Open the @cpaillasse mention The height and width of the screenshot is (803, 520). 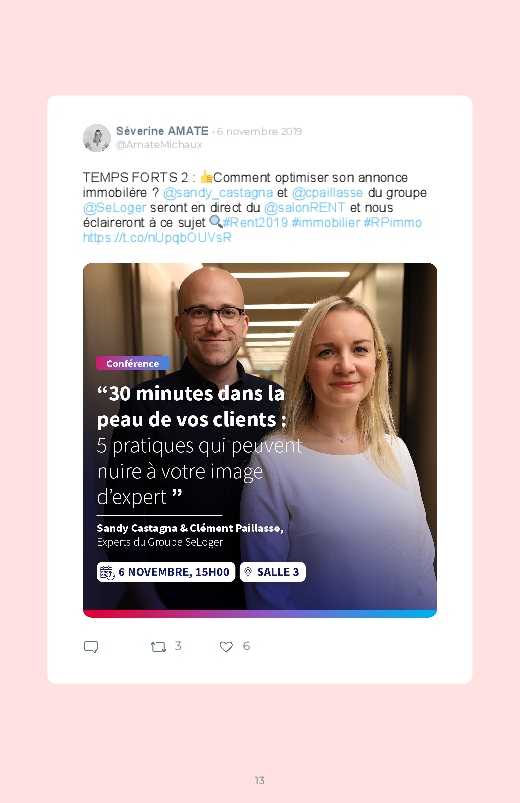(x=327, y=193)
